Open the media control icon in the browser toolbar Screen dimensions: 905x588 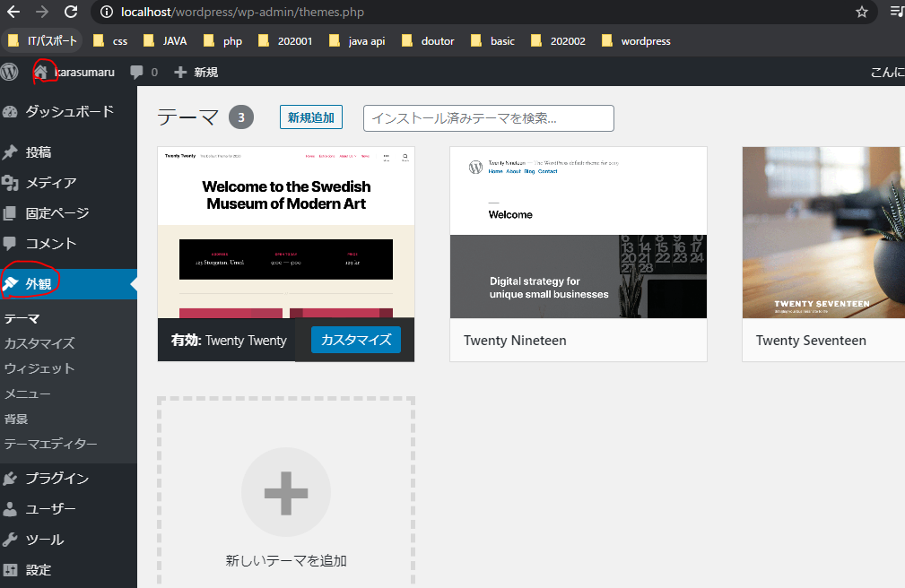[898, 12]
